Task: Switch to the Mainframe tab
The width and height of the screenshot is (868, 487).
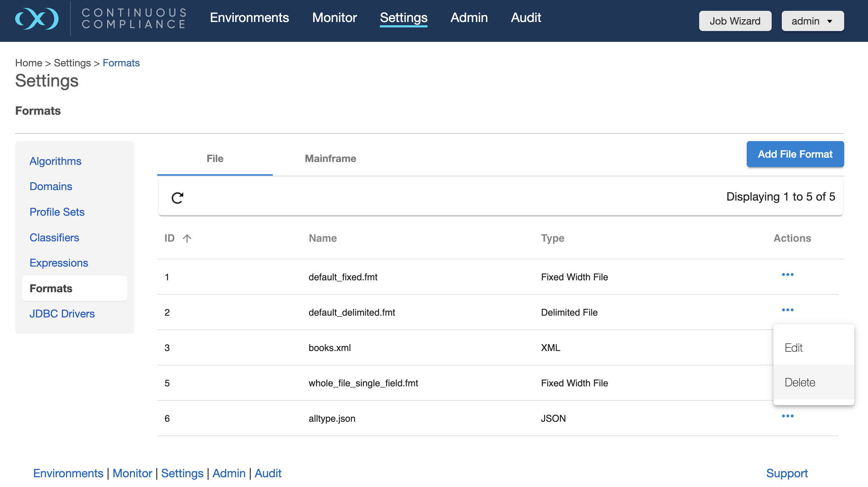Action: click(330, 159)
